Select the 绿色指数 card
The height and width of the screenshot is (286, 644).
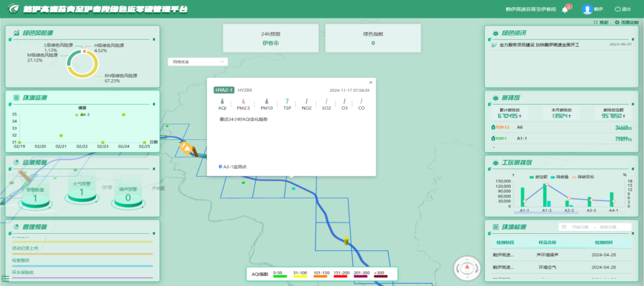pos(373,38)
